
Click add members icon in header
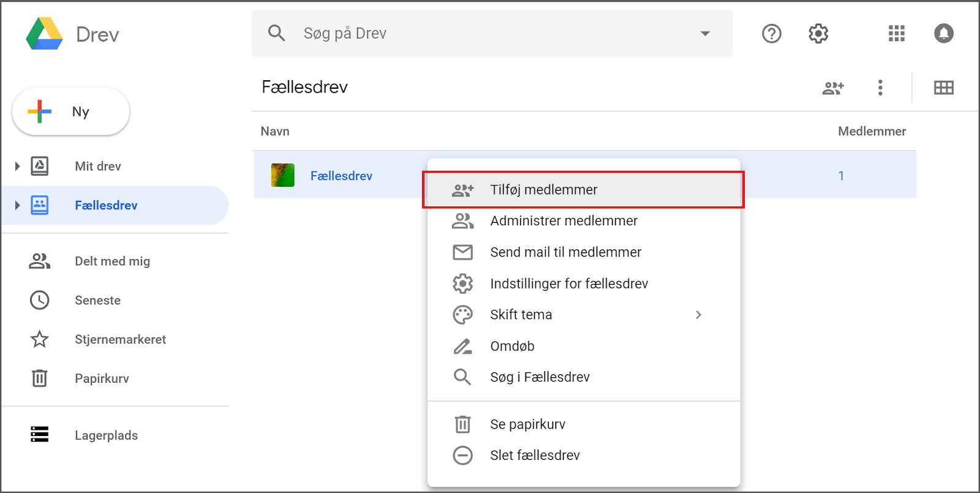tap(833, 88)
